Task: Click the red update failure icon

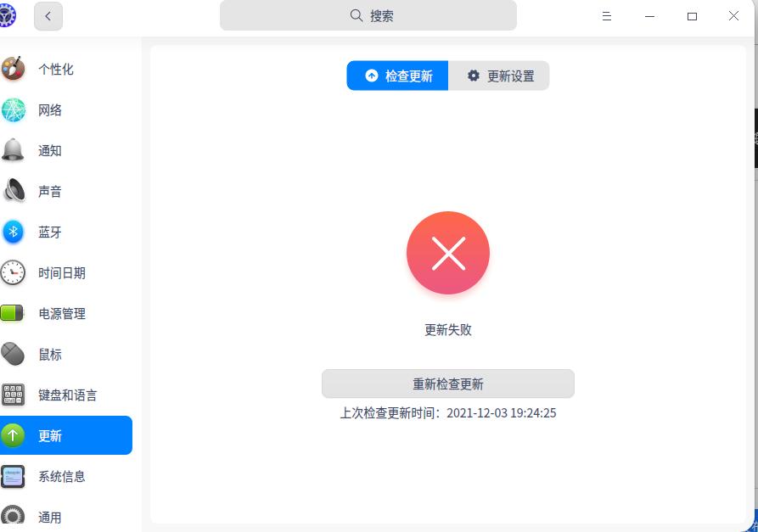Action: click(447, 253)
